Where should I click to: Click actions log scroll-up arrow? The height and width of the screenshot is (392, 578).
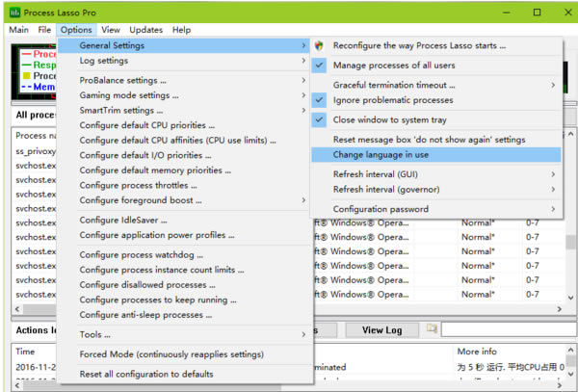pos(571,350)
